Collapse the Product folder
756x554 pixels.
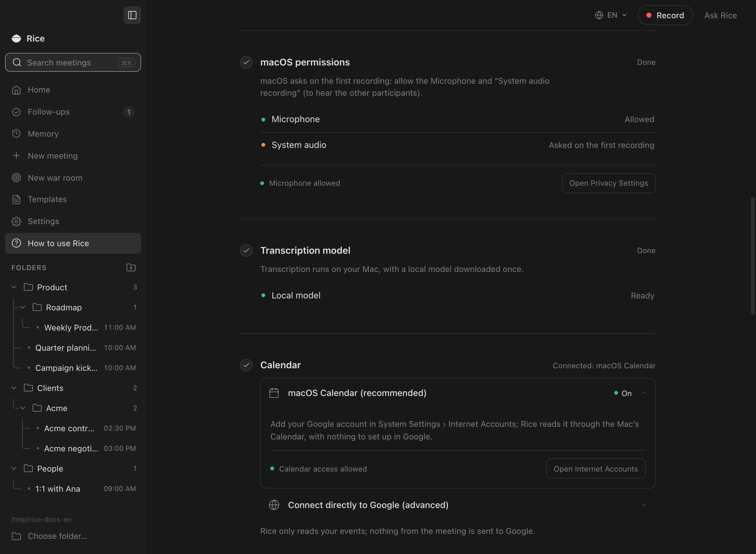tap(14, 287)
